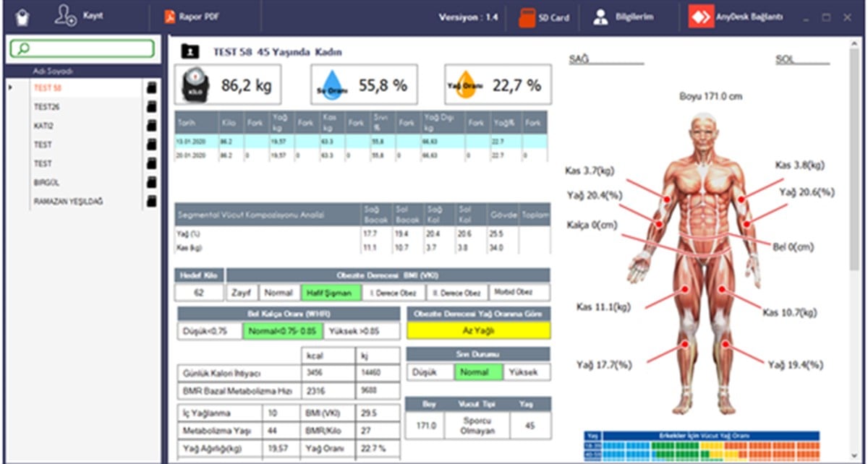Screen dimensions: 868x464
Task: Open Bilgilerim profile icon
Action: click(600, 18)
